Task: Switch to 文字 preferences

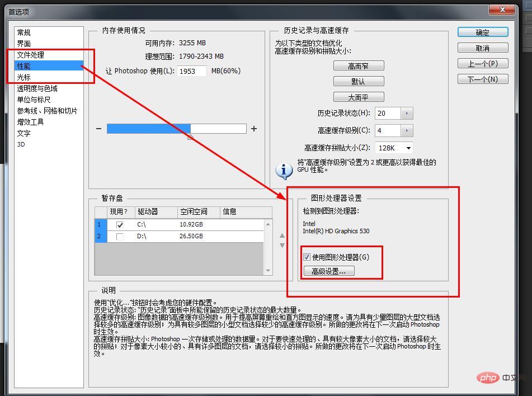Action: pyautogui.click(x=23, y=133)
